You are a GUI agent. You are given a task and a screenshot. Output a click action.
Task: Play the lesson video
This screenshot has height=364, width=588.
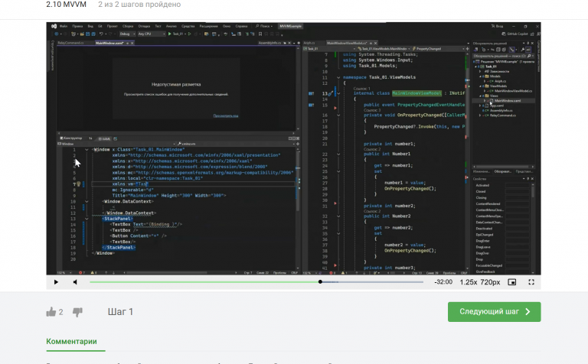click(56, 282)
